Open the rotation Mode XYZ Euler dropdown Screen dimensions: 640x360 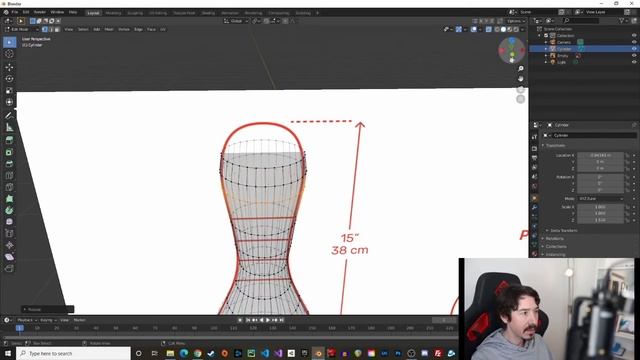[x=600, y=198]
